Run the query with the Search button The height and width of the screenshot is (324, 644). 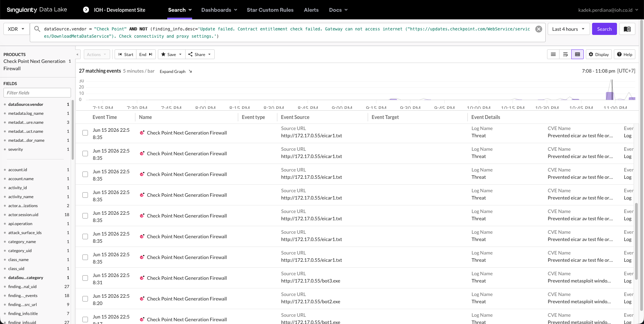[x=604, y=29]
